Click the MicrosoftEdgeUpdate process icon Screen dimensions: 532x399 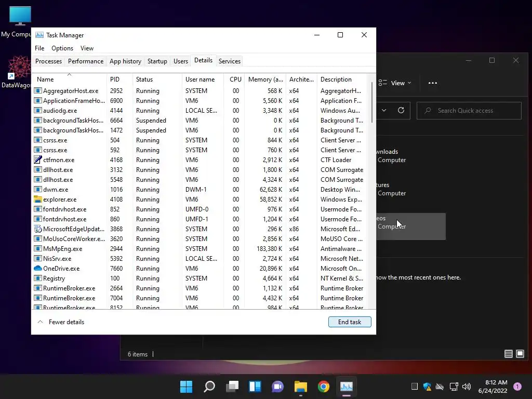(x=37, y=229)
